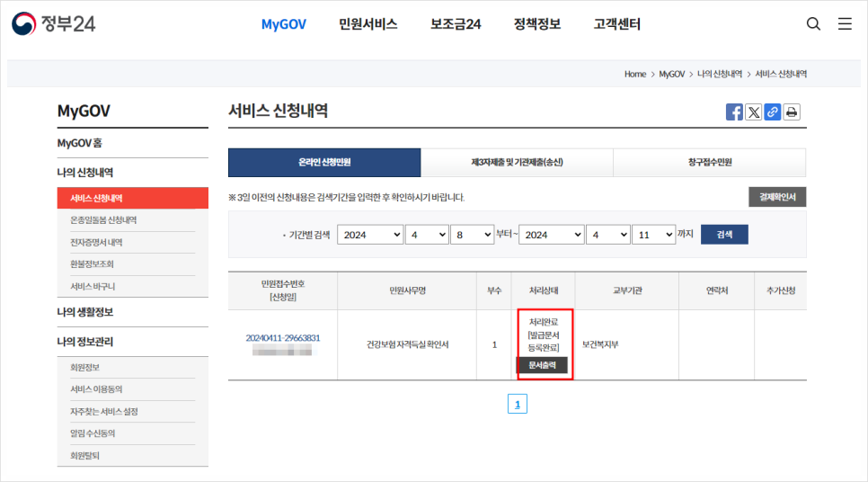Screen dimensions: 868x482
Task: Click 민원사무명 column header
Action: [x=407, y=290]
